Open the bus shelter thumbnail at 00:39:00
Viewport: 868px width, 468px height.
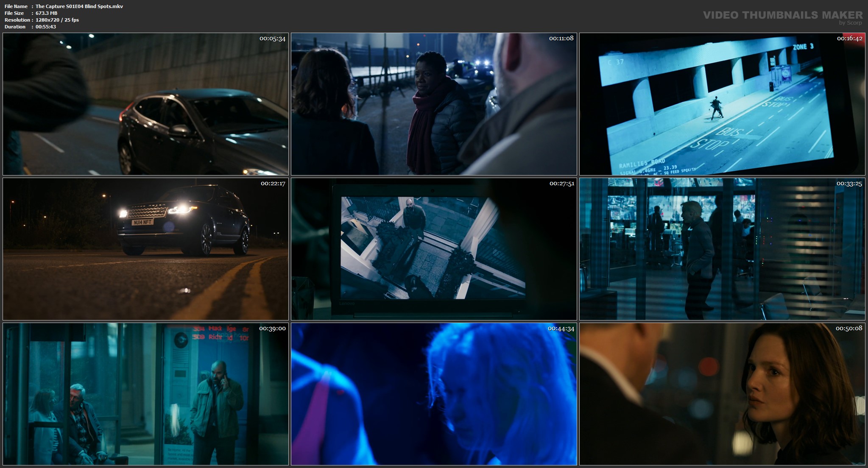pos(145,394)
